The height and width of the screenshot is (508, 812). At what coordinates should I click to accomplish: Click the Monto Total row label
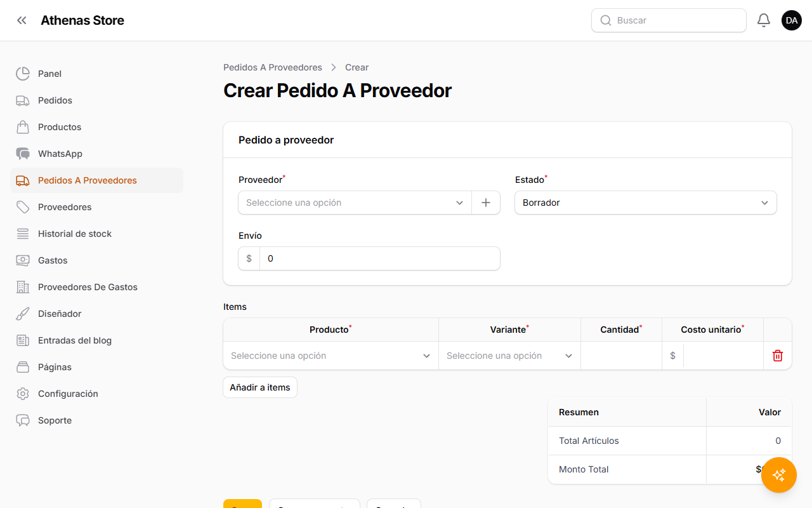[x=584, y=469]
